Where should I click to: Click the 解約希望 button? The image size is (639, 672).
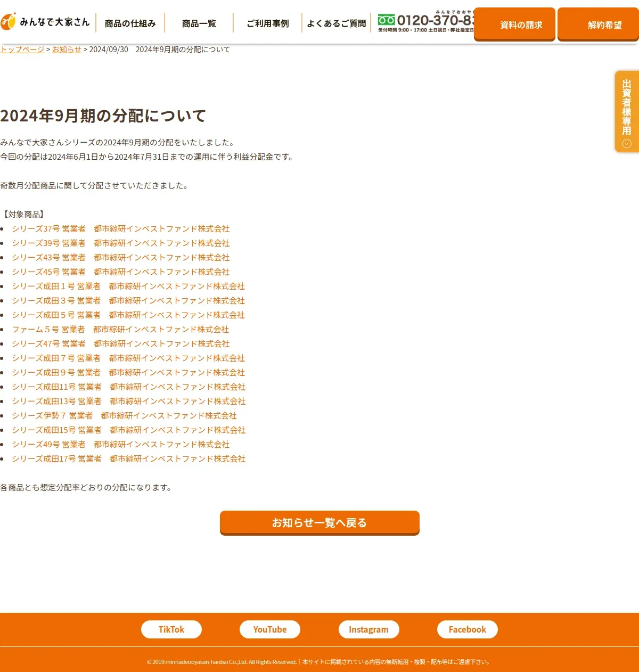(x=598, y=24)
